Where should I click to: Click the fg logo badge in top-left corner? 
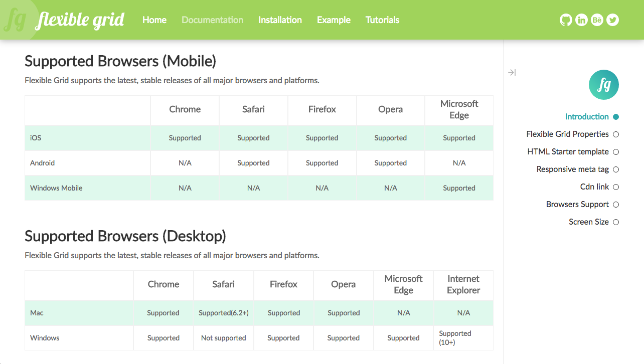coord(15,20)
